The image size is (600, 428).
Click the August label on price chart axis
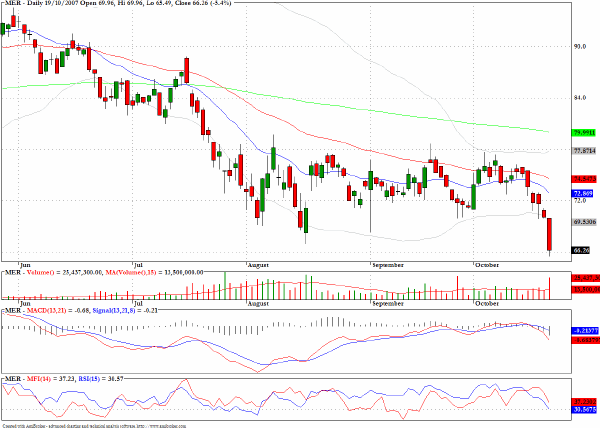pyautogui.click(x=258, y=265)
